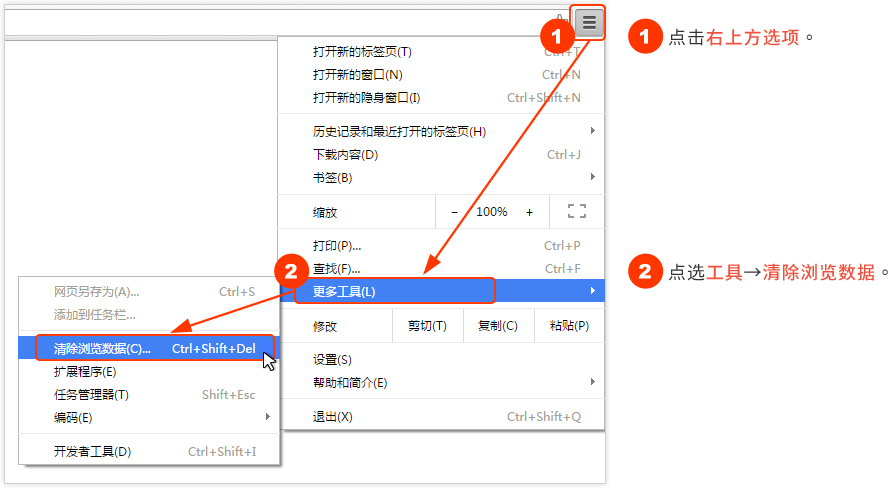This screenshot has width=890, height=488.
Task: Click the 复制(C) button
Action: coord(497,326)
